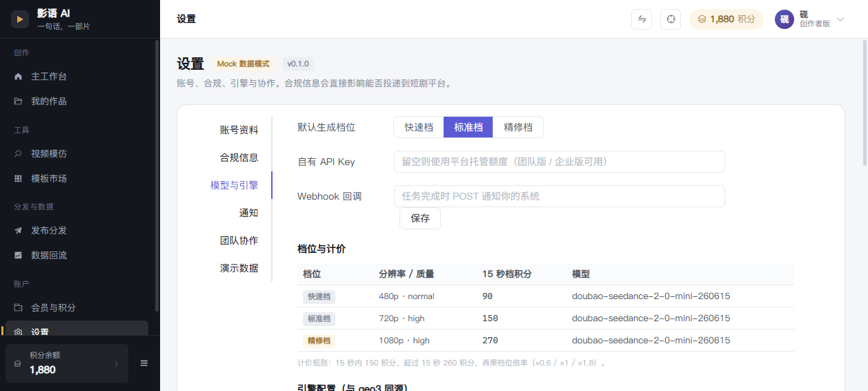Open 发布分发 in sidebar
The width and height of the screenshot is (868, 391).
click(x=77, y=230)
